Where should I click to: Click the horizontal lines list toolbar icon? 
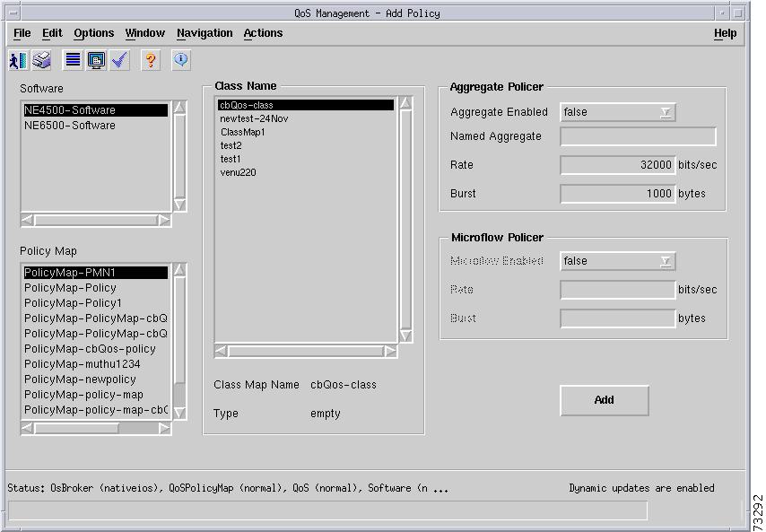[x=73, y=61]
